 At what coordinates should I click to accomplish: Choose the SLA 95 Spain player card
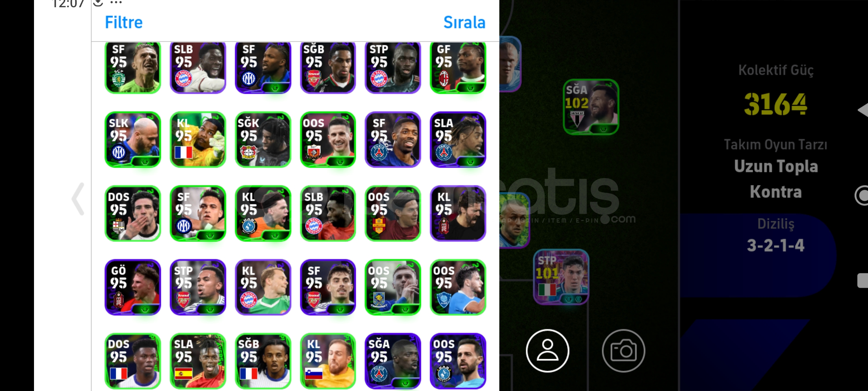[x=198, y=361]
